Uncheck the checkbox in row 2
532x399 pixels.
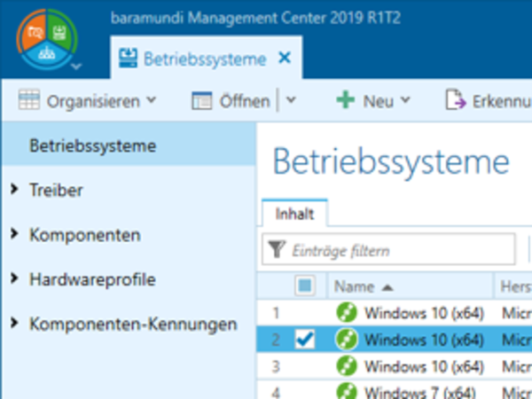click(x=305, y=339)
